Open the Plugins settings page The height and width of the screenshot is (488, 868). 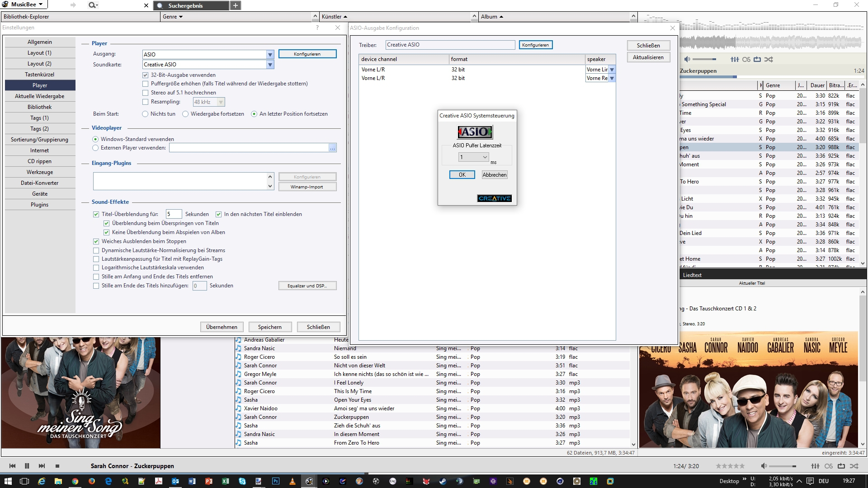[40, 205]
